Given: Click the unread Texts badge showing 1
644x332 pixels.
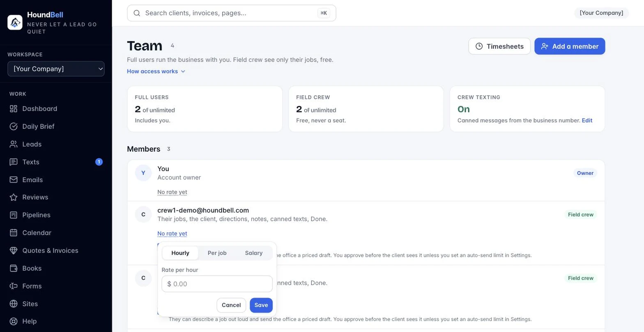Looking at the screenshot, I should (x=99, y=162).
